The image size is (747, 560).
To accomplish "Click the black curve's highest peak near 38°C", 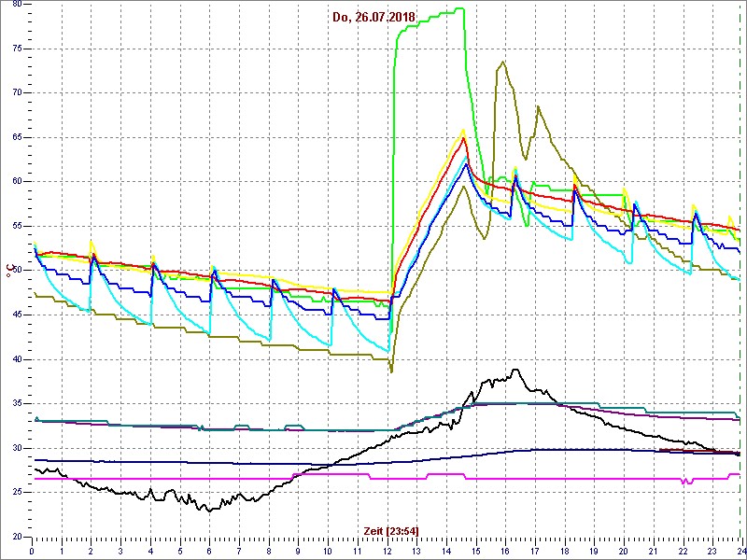I will (x=516, y=370).
